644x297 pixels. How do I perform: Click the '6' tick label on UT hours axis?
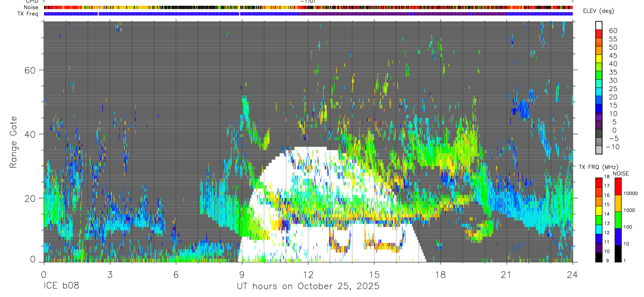pos(176,274)
